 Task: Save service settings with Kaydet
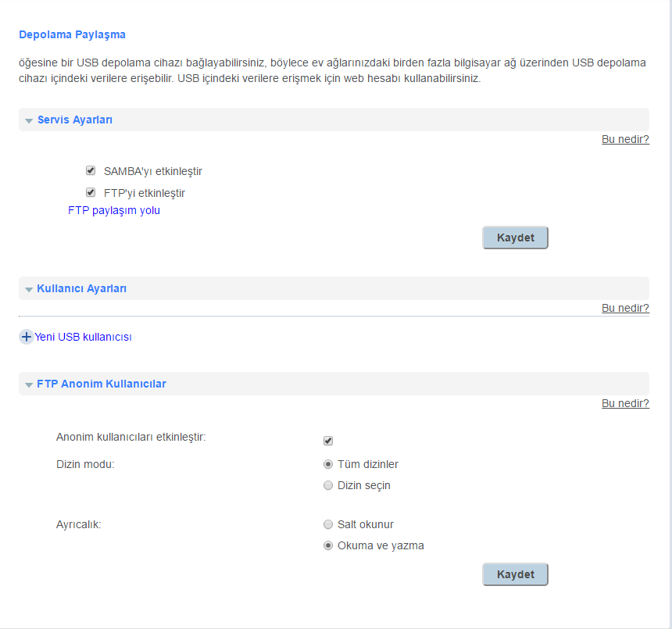(x=515, y=238)
